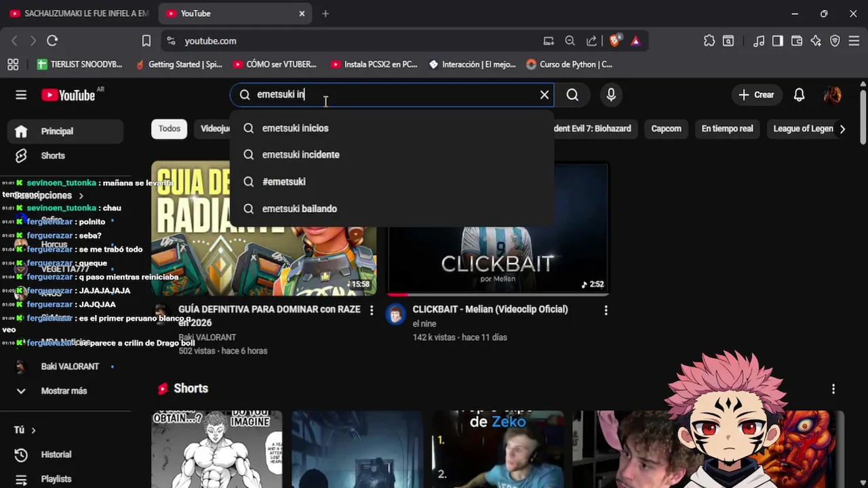Select suggestion emetsuki incidente
The image size is (868, 488).
392,155
